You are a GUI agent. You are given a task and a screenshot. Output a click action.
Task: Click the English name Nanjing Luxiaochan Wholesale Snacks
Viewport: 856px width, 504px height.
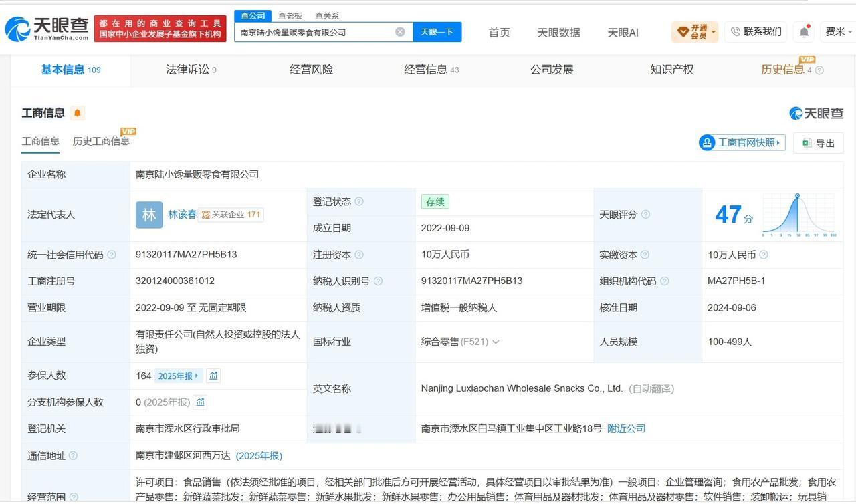(522, 388)
